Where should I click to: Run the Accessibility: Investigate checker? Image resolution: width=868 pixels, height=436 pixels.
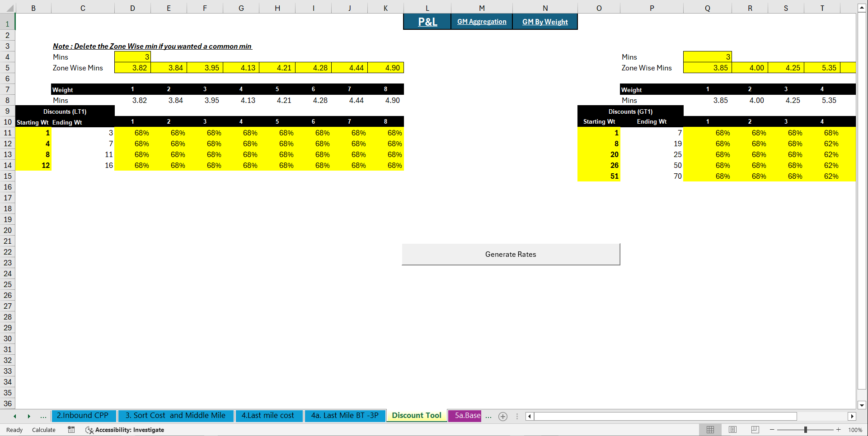tap(125, 430)
